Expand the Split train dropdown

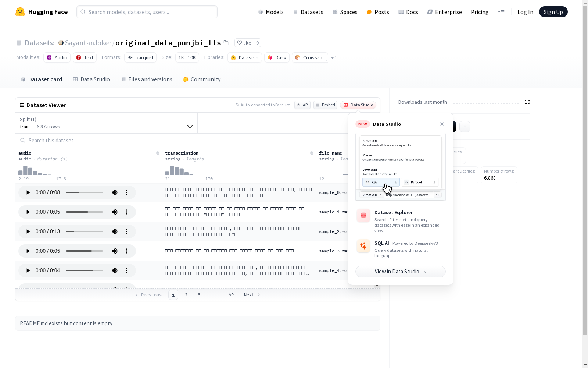(107, 123)
